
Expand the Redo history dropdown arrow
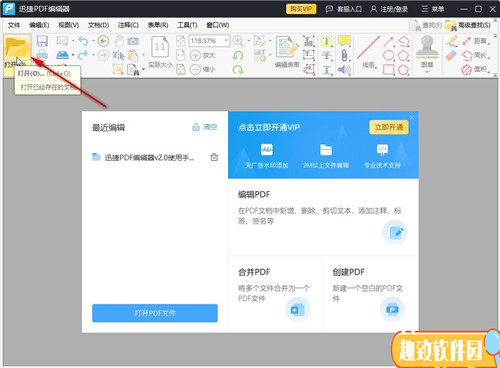pyautogui.click(x=93, y=55)
